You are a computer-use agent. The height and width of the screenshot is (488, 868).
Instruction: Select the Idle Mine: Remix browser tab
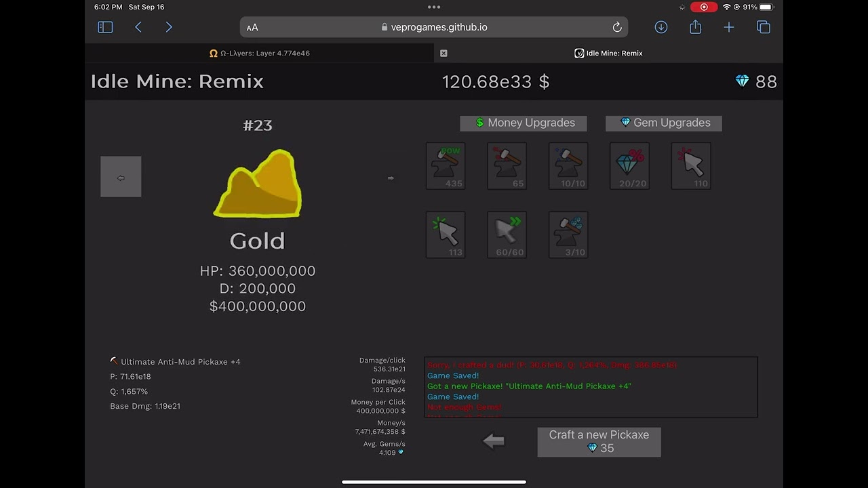(x=609, y=53)
